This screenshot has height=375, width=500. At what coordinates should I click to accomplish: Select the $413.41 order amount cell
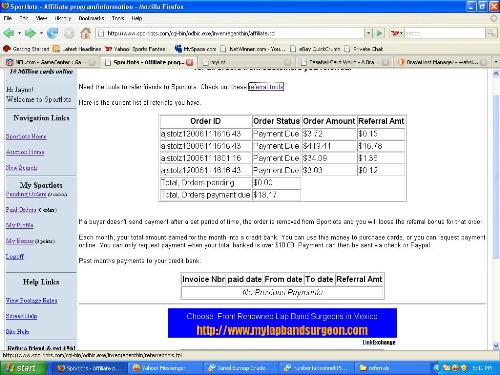coord(329,146)
